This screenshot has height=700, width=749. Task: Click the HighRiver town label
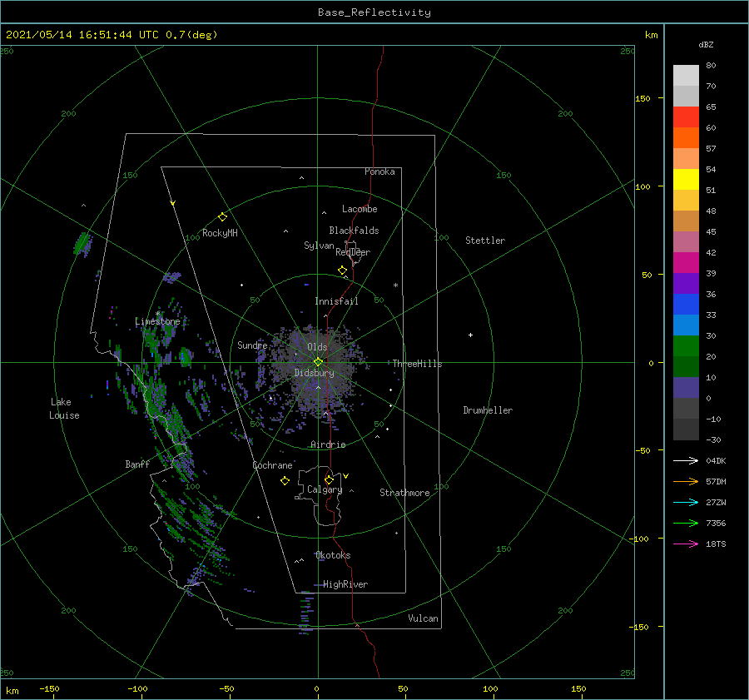pos(345,584)
